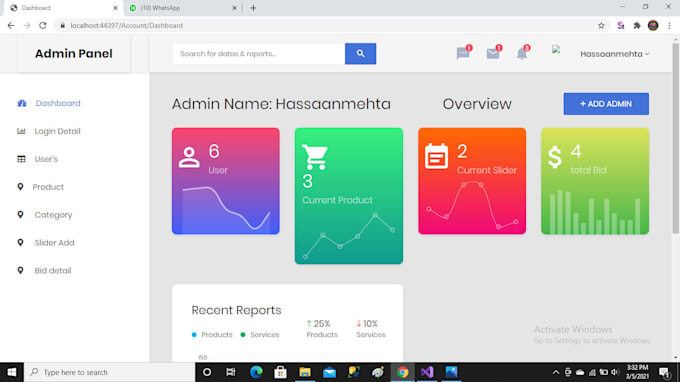This screenshot has width=680, height=382.
Task: Go back using the browser back arrow
Action: click(11, 26)
